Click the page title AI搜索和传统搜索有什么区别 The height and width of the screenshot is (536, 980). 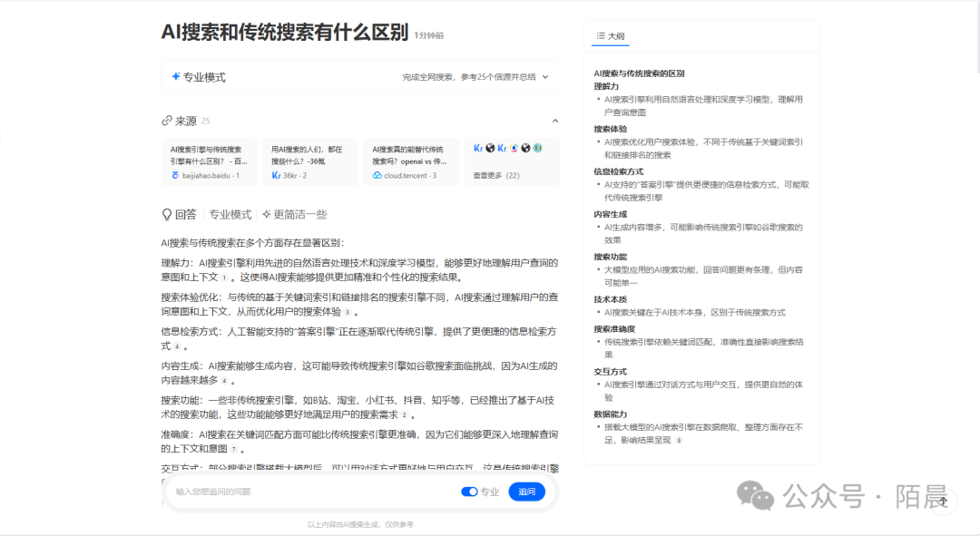click(285, 32)
